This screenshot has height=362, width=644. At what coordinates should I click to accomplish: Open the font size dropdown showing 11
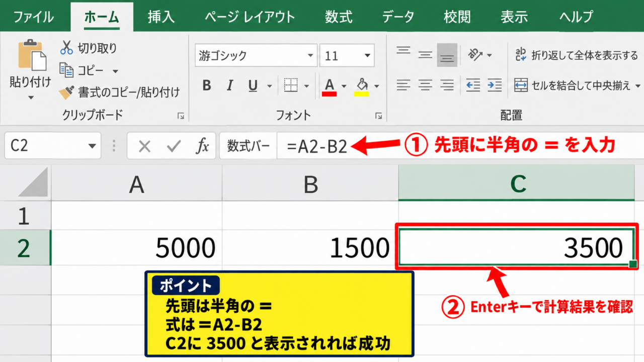click(x=368, y=55)
